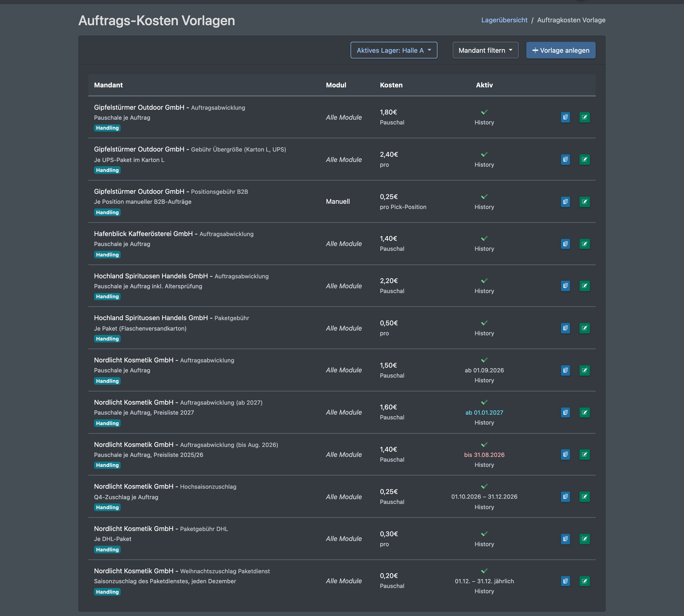684x616 pixels.
Task: Copy Hochland Spirituosen Auftragsabwicklung template
Action: pyautogui.click(x=565, y=286)
